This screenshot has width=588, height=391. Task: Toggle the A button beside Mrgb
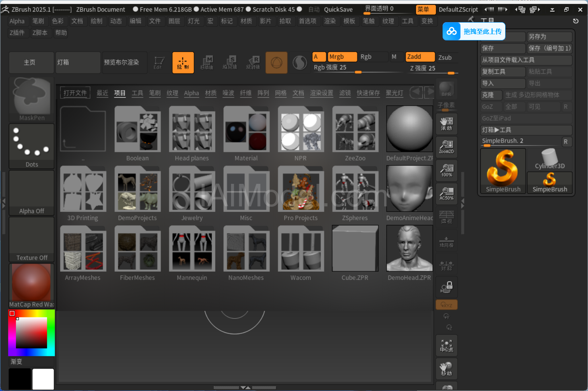319,57
